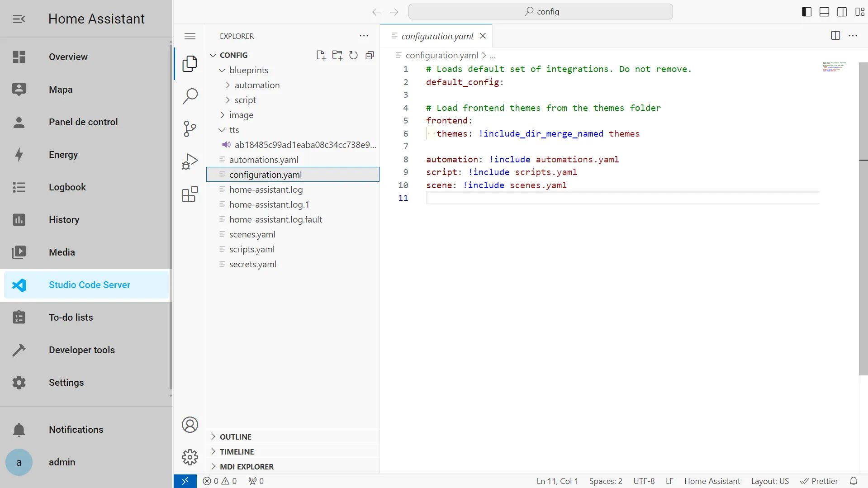Expand the OUTLINE section

click(293, 437)
